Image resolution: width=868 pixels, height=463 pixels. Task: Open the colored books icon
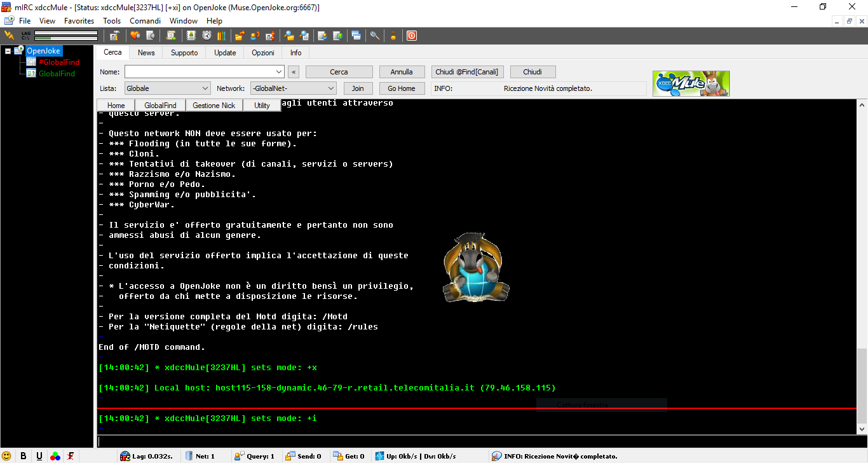[x=222, y=36]
